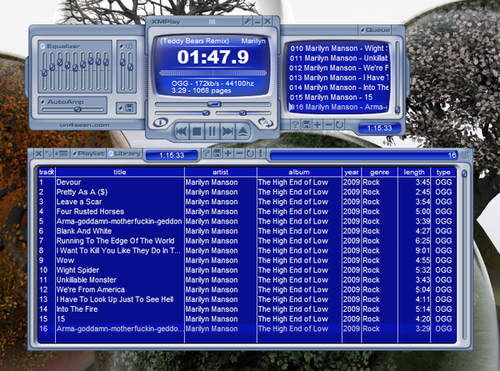Switch to the Library view
This screenshot has height=371, width=500.
(125, 154)
